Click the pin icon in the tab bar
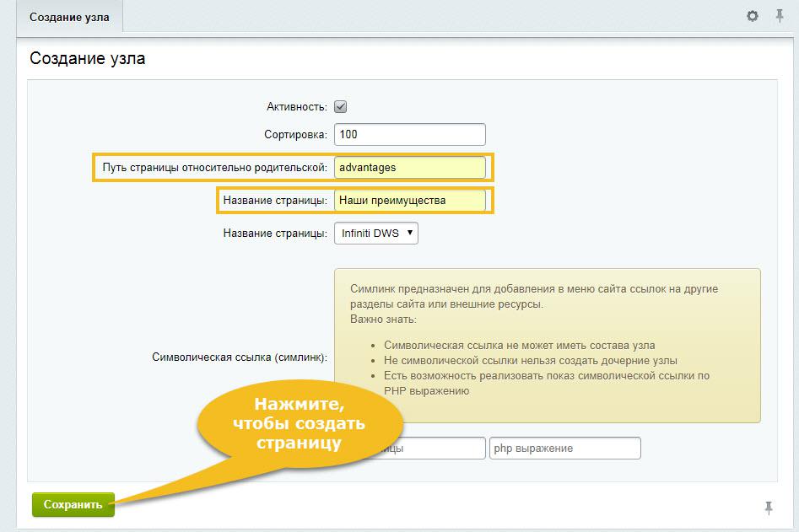 (780, 16)
